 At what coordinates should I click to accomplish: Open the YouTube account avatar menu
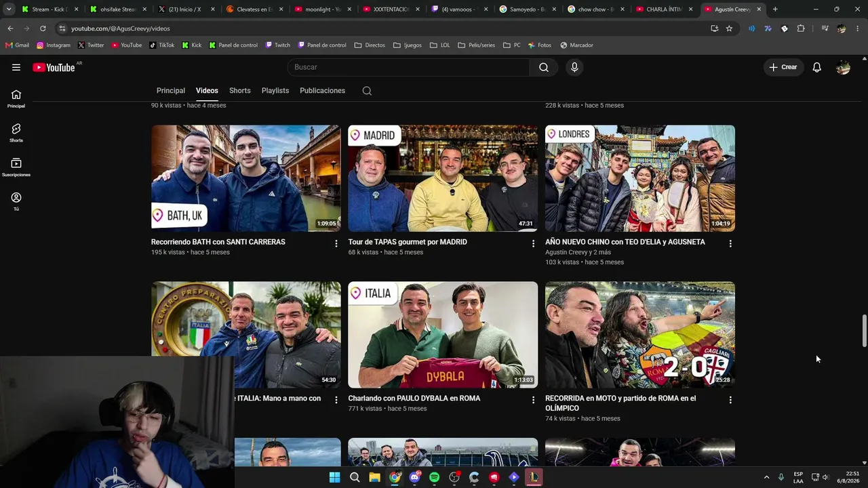[x=843, y=67]
